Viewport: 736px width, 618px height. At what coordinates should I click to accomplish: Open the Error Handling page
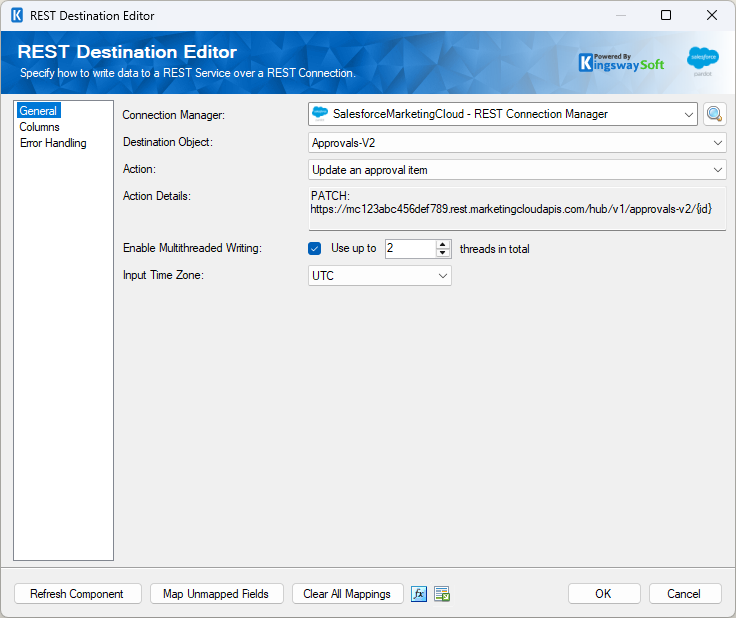coord(53,143)
